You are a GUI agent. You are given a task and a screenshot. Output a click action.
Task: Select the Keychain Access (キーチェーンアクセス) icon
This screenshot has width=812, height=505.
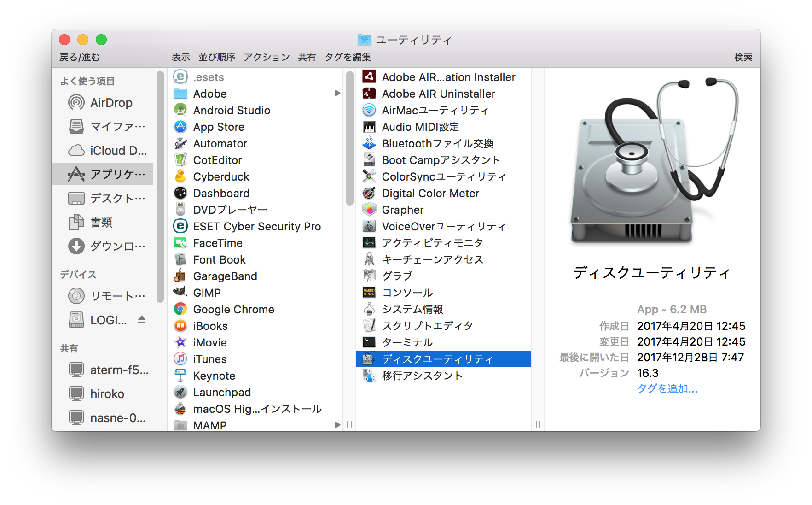[369, 259]
